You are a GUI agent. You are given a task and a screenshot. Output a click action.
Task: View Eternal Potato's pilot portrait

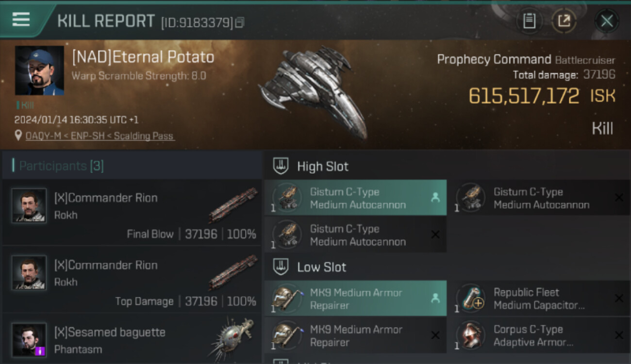pyautogui.click(x=39, y=70)
